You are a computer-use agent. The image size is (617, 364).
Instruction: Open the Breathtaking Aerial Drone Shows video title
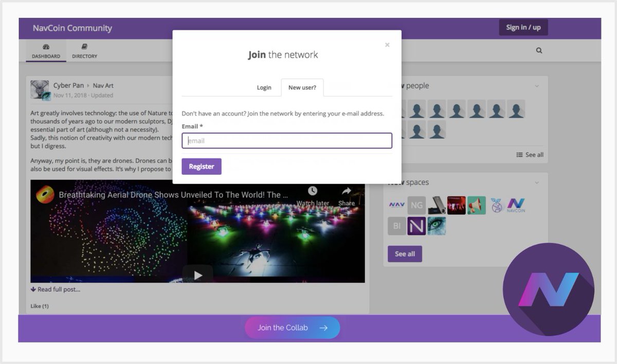point(173,195)
